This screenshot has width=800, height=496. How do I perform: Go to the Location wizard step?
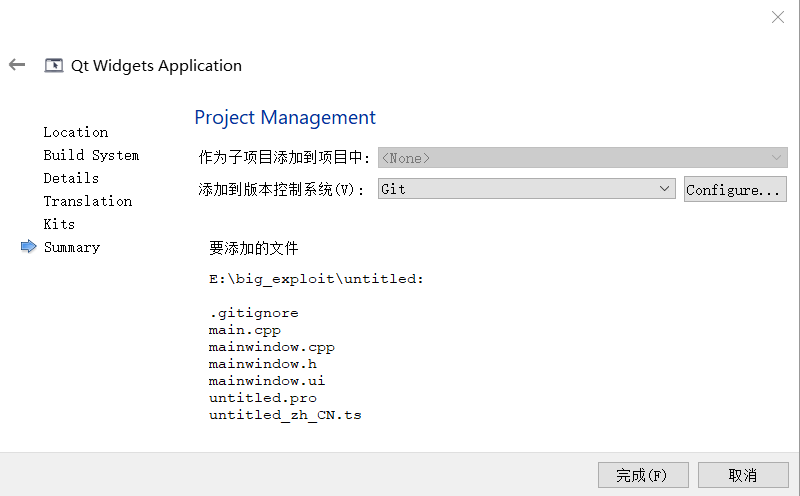pyautogui.click(x=76, y=132)
